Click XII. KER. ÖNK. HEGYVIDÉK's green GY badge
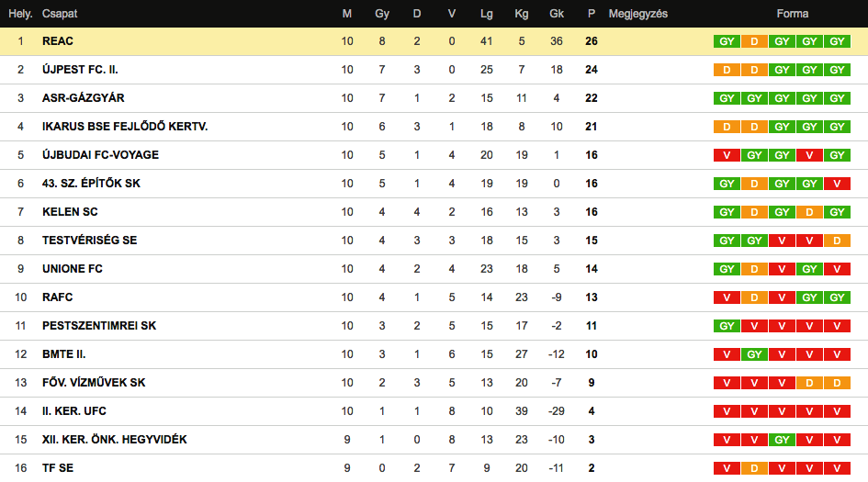 click(x=782, y=440)
